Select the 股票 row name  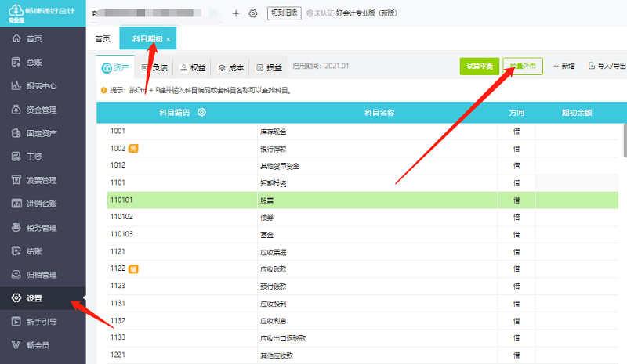(266, 200)
